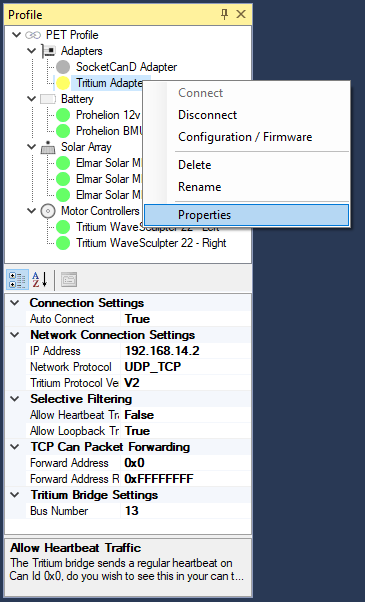Close the Profile panel
This screenshot has height=602, width=365.
(x=241, y=15)
